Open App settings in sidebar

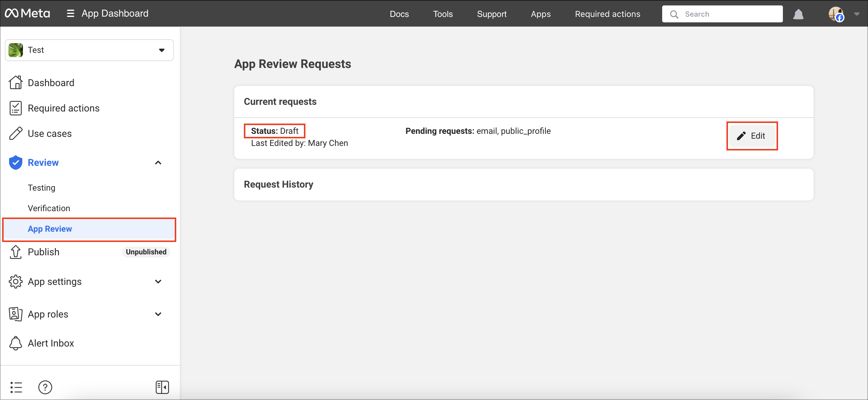[x=55, y=282]
